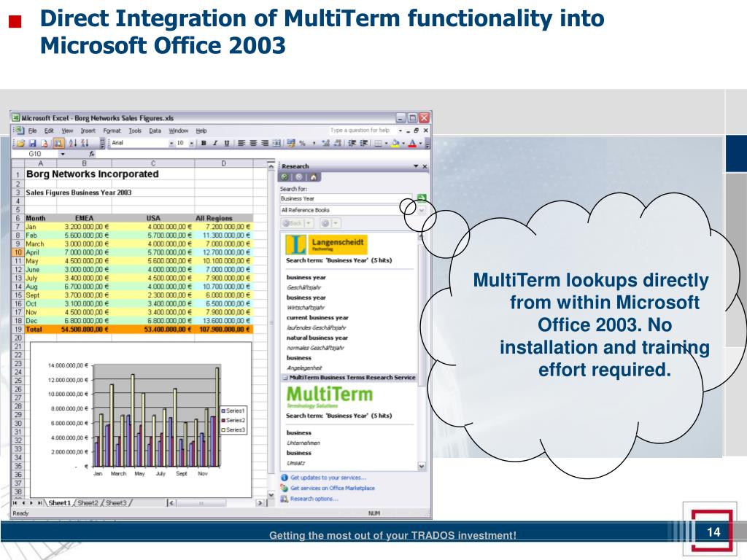Switch to the Sheet3 tab
The width and height of the screenshot is (747, 560).
pos(116,503)
